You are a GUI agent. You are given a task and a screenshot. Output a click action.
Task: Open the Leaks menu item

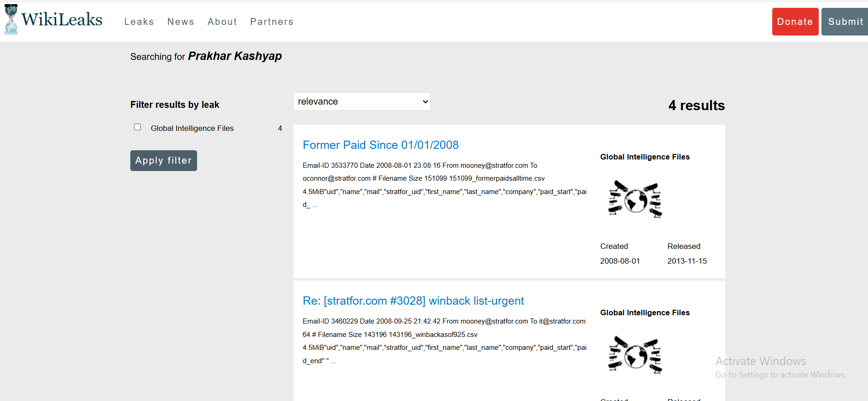click(139, 22)
